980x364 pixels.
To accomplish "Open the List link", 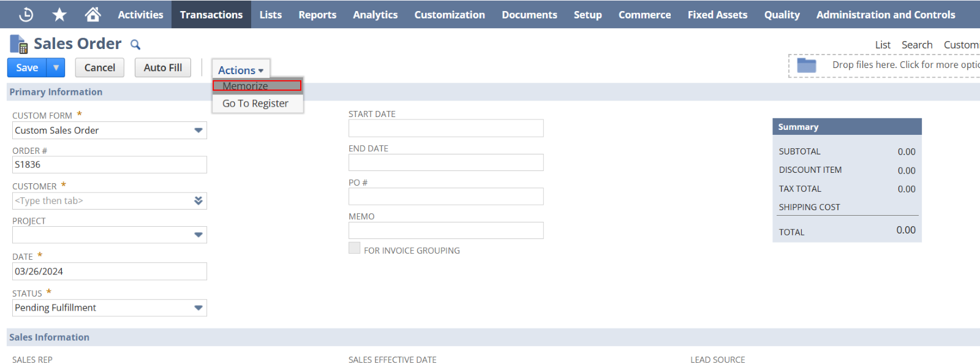I will [882, 45].
